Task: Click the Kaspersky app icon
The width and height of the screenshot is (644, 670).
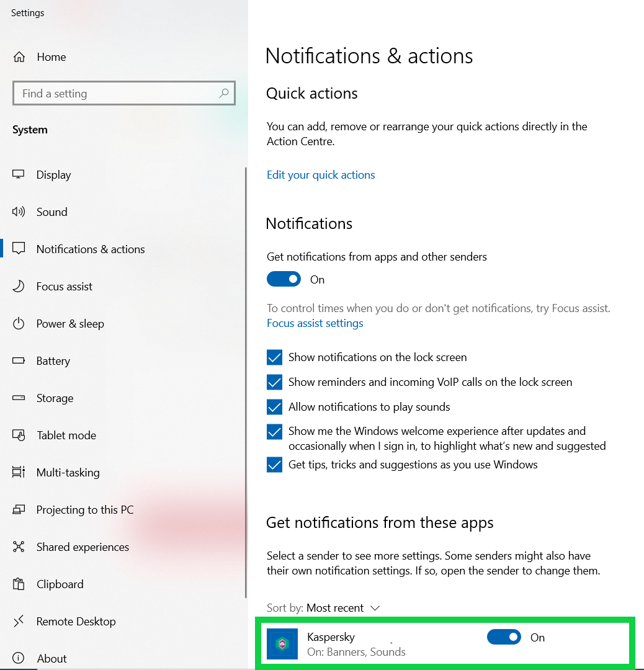Action: [282, 644]
